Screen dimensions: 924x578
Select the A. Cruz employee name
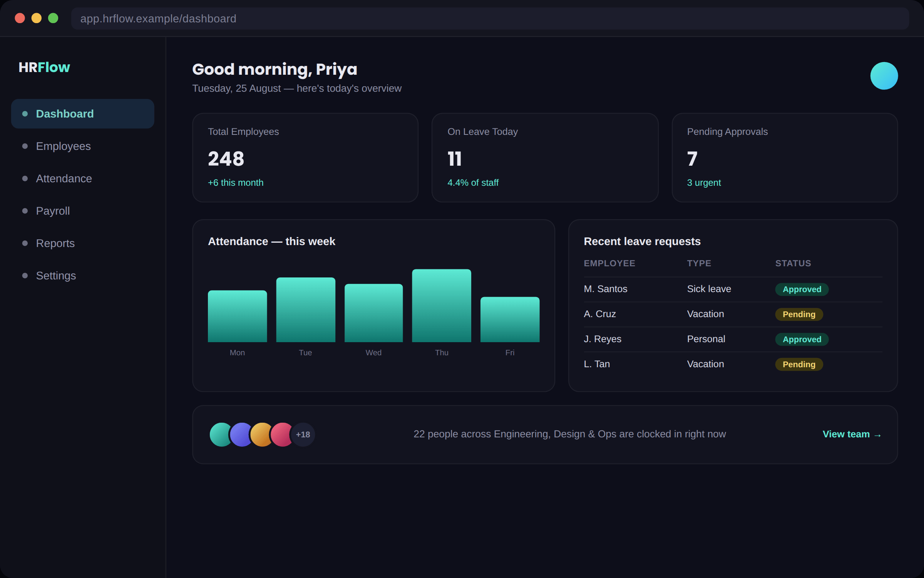point(600,314)
